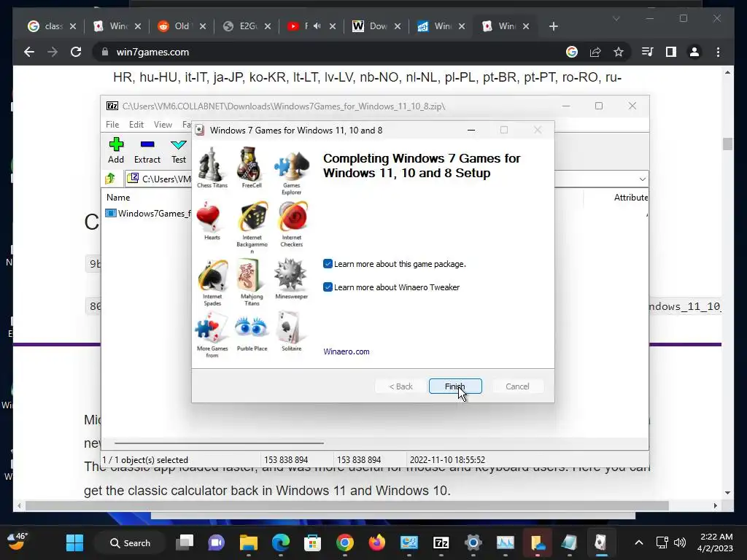Click the Google icon in address bar
Screen dimensions: 747x560
(x=572, y=52)
